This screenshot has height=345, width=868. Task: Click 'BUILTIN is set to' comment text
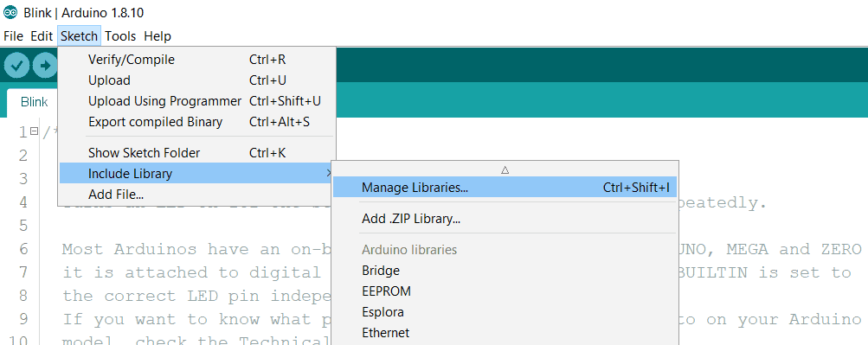764,272
